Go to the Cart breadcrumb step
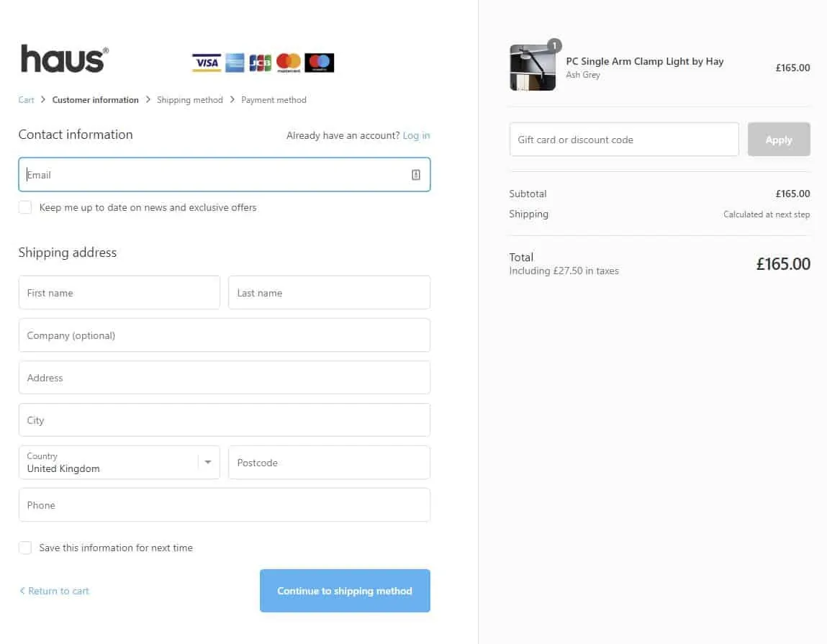 (x=26, y=99)
